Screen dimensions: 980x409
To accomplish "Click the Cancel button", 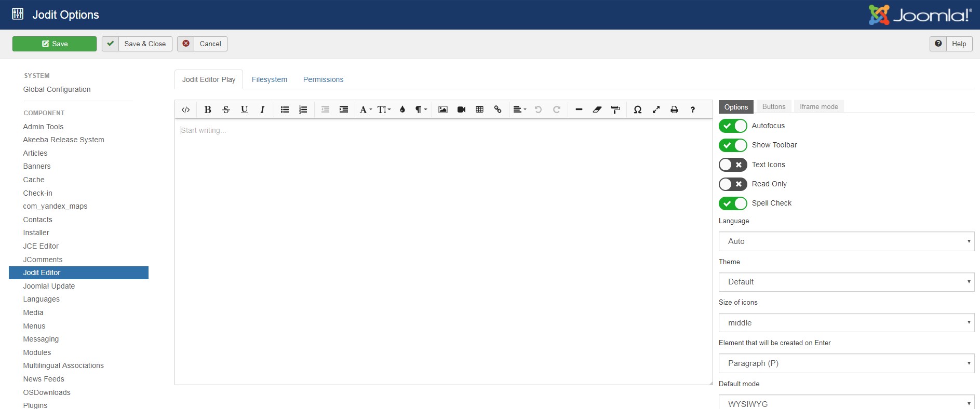I will pyautogui.click(x=202, y=44).
